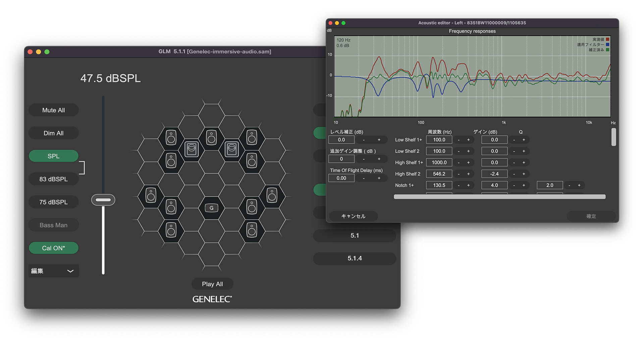This screenshot has width=644, height=348.
Task: Click Low Shelf 2 frequency field
Action: [439, 151]
